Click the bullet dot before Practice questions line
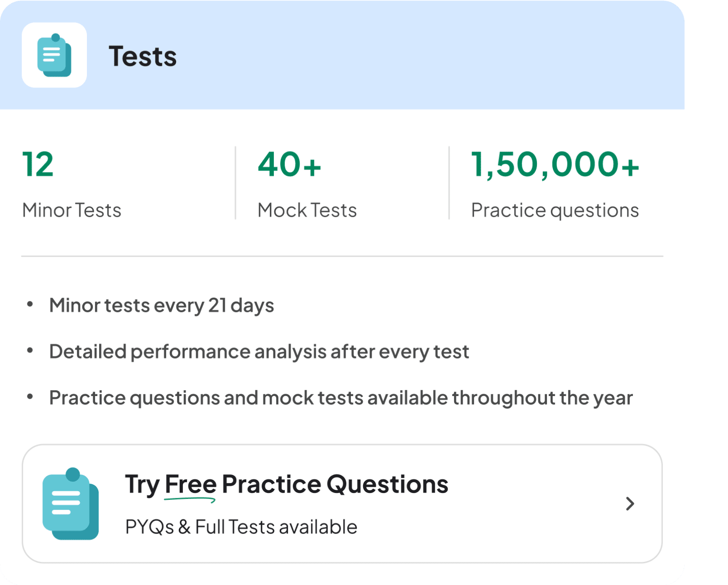Image resolution: width=728 pixels, height=585 pixels. pyautogui.click(x=30, y=397)
